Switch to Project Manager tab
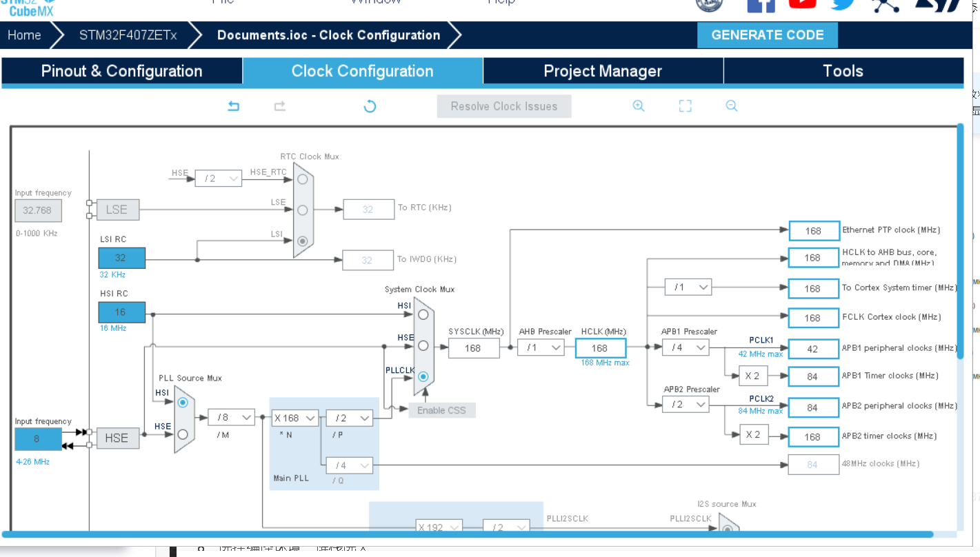The height and width of the screenshot is (557, 980). [x=603, y=71]
